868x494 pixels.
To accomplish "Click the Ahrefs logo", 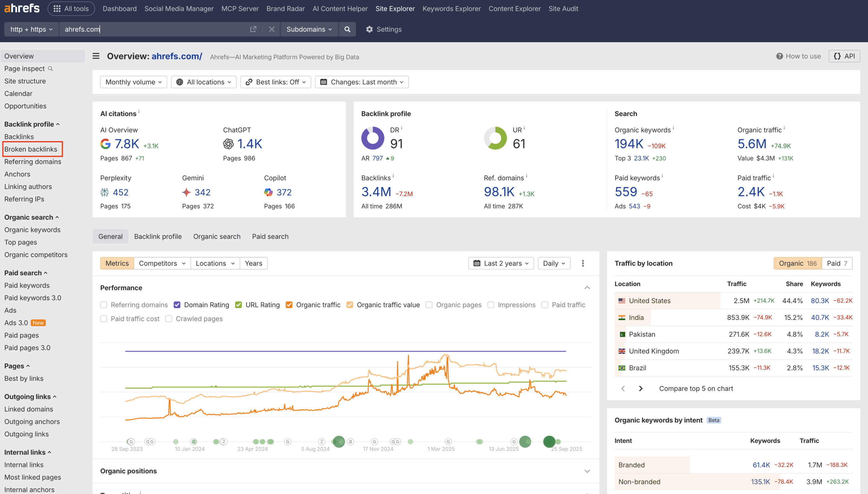I will [x=22, y=8].
